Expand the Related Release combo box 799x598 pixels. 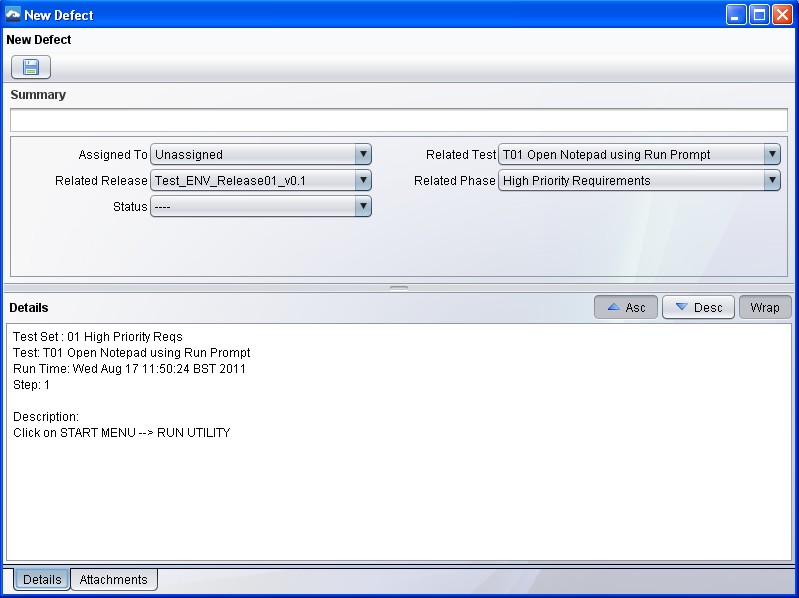(x=261, y=180)
